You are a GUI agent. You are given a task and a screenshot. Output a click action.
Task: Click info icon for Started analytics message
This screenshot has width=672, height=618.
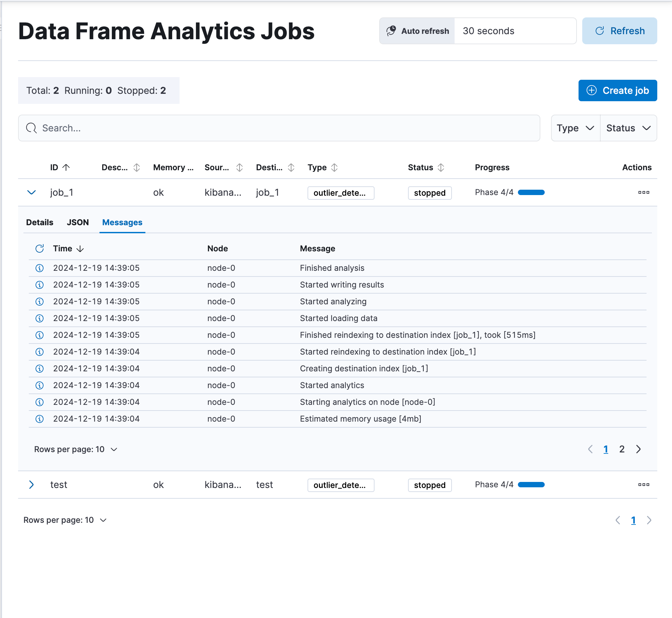click(40, 385)
